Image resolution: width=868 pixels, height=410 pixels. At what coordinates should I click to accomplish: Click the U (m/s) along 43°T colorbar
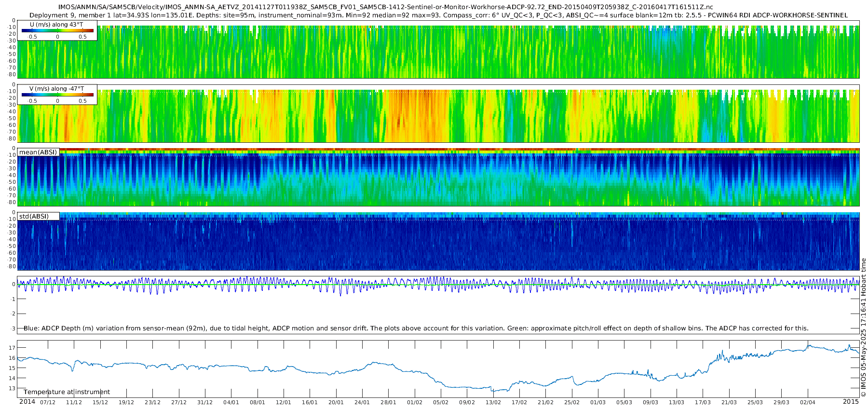pos(57,31)
